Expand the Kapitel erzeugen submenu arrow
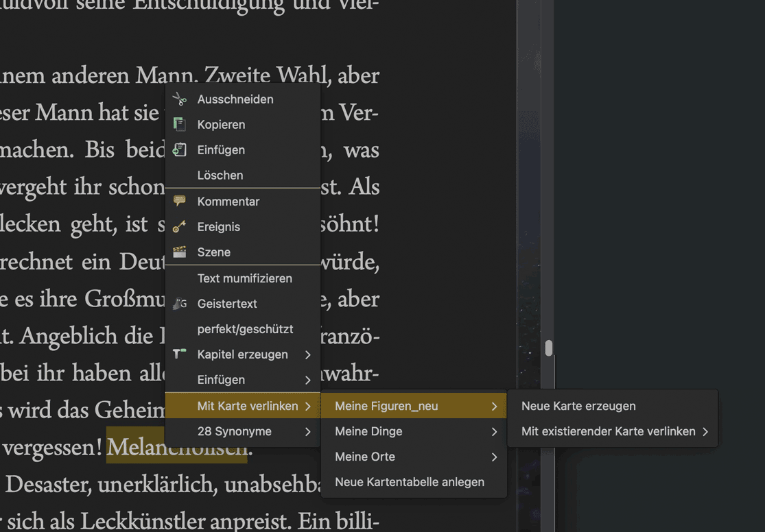This screenshot has height=532, width=765. pyautogui.click(x=308, y=355)
